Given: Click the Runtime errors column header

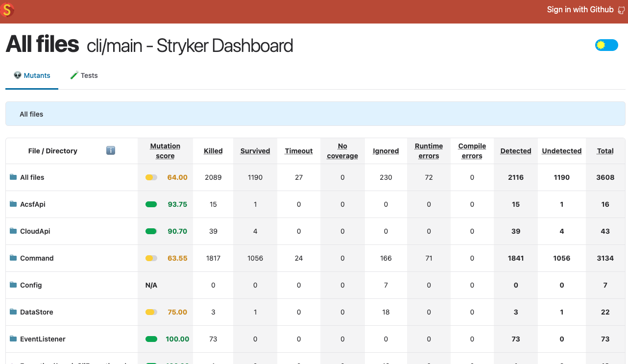Looking at the screenshot, I should 429,151.
